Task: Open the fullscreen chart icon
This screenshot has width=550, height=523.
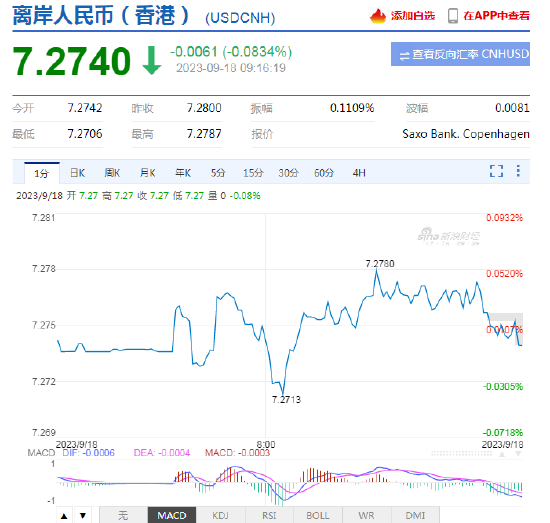Action: [x=496, y=171]
